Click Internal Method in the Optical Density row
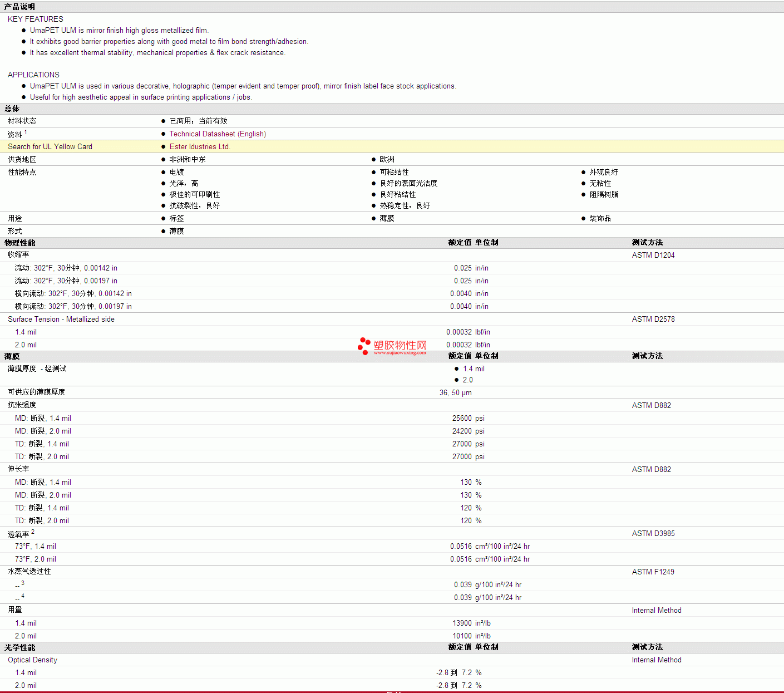This screenshot has width=784, height=693. click(x=657, y=660)
